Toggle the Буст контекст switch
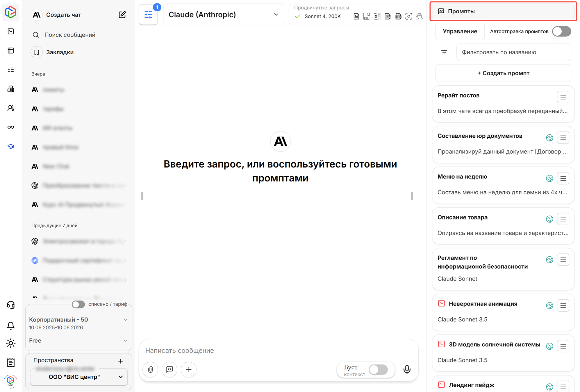The width and height of the screenshot is (580, 392). click(378, 370)
